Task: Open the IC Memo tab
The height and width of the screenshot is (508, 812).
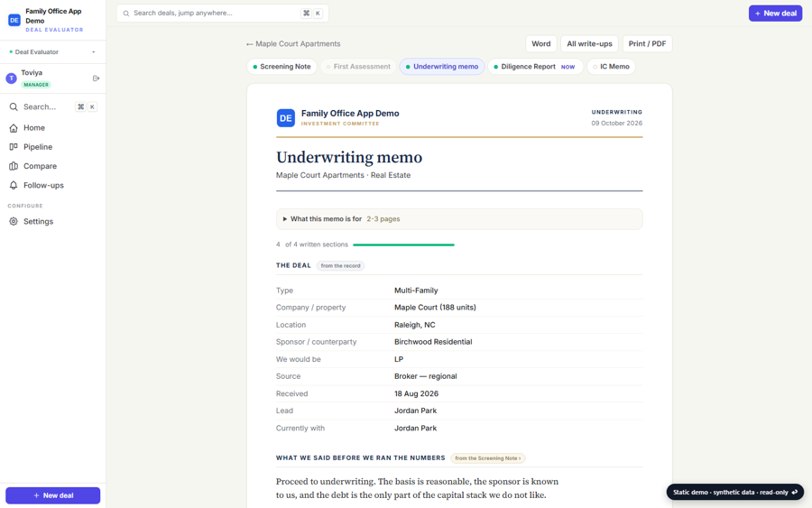Action: (x=611, y=67)
